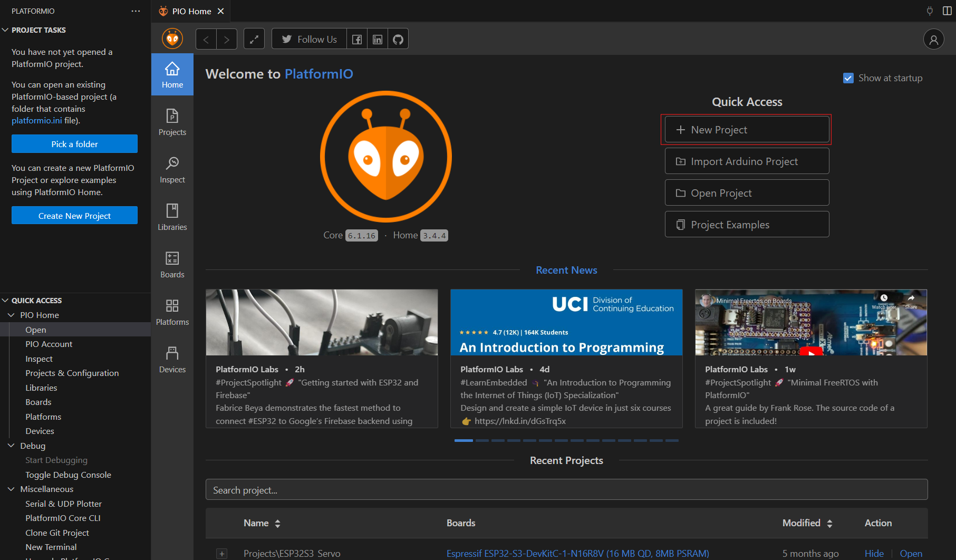Select Libraries in the quick access tree
The image size is (956, 560).
point(75,388)
